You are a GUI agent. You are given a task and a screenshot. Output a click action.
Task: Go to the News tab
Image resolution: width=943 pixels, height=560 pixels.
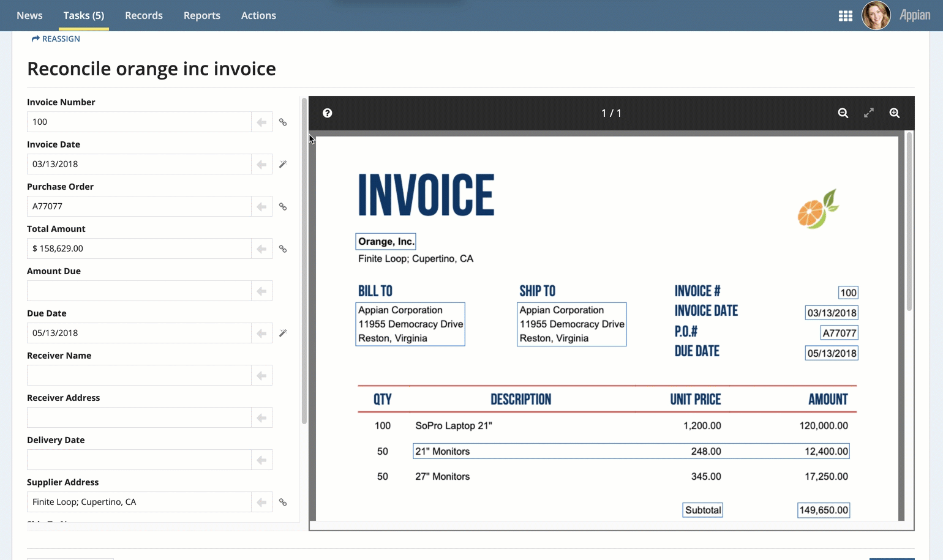coord(29,15)
